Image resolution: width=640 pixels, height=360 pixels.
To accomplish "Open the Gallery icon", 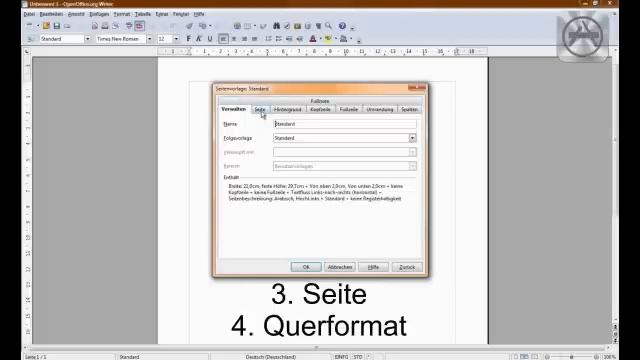I will coord(297,26).
